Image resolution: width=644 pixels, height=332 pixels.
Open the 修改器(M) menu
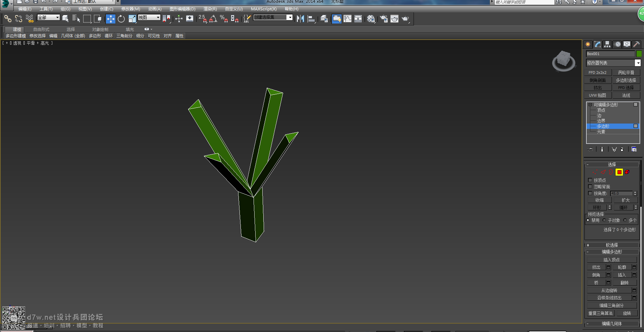[x=130, y=9]
